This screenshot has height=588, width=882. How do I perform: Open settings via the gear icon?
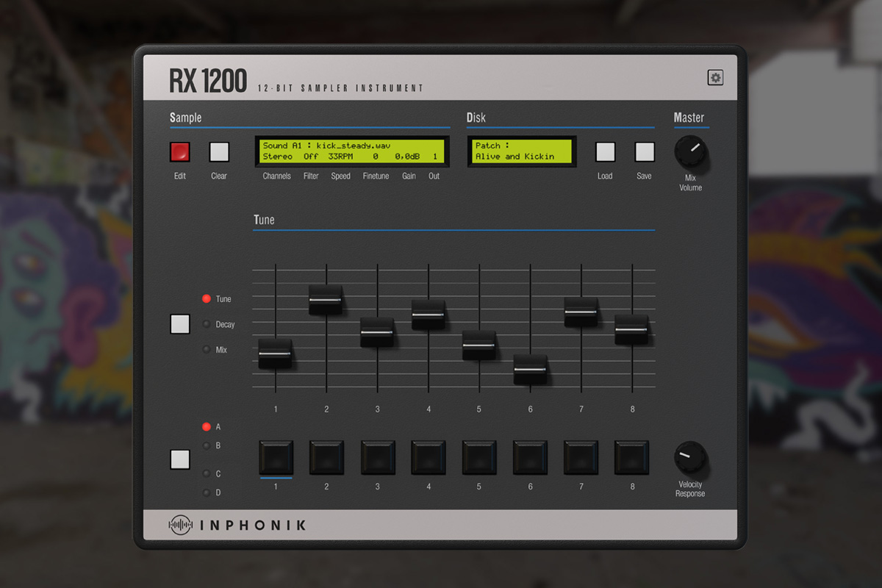pos(715,78)
